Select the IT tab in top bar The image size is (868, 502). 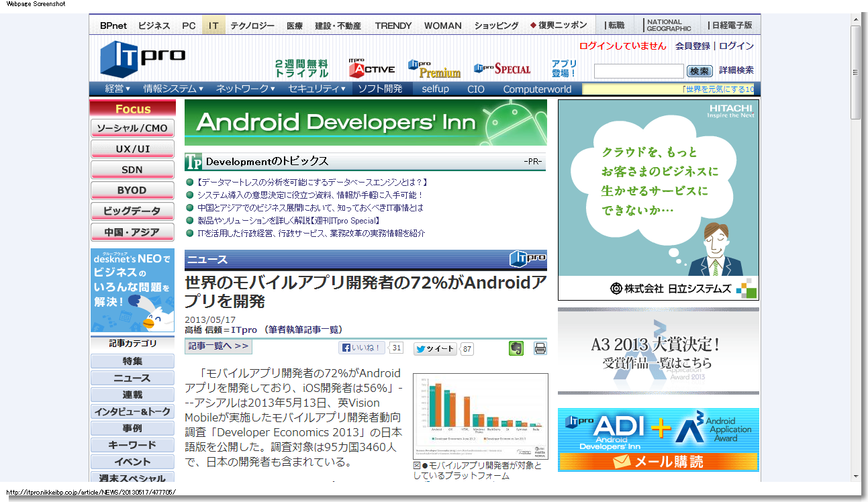[213, 26]
